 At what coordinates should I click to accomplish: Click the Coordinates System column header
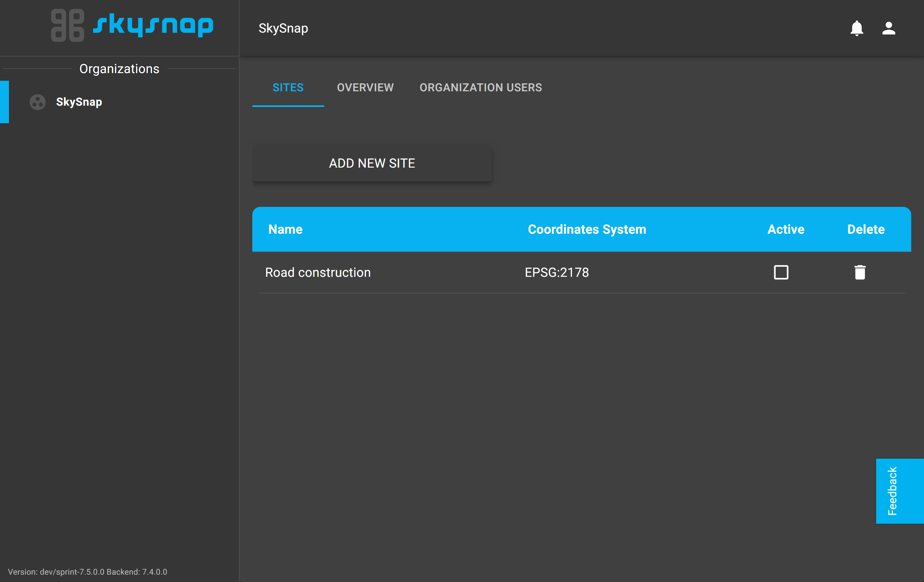(x=587, y=230)
